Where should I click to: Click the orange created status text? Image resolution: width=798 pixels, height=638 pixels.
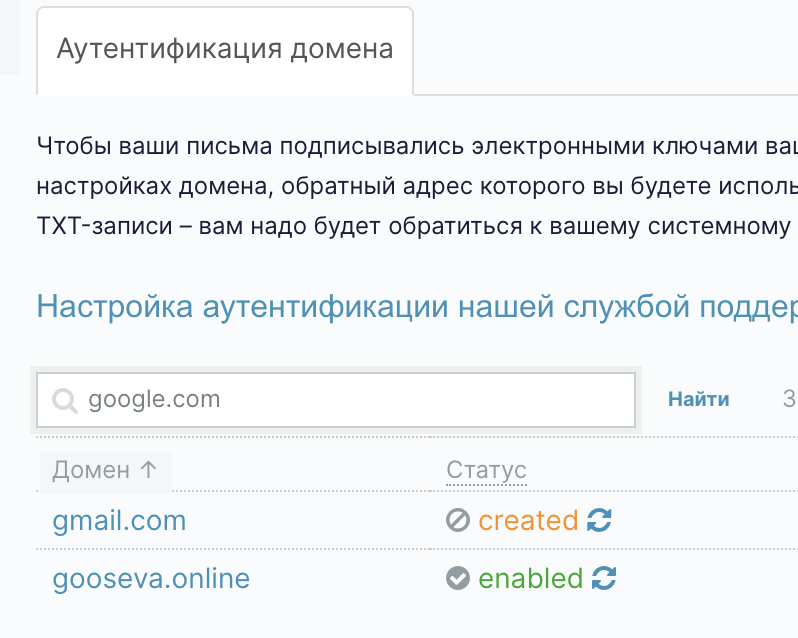[528, 520]
